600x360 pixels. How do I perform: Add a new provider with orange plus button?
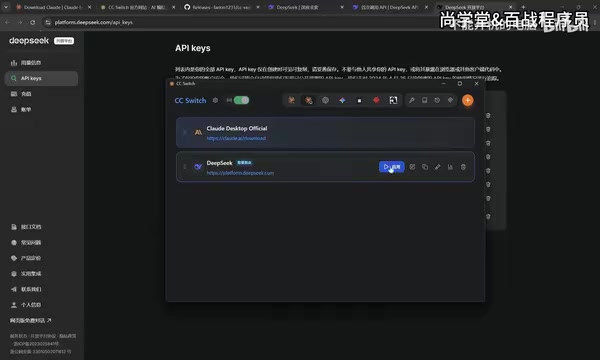(468, 100)
